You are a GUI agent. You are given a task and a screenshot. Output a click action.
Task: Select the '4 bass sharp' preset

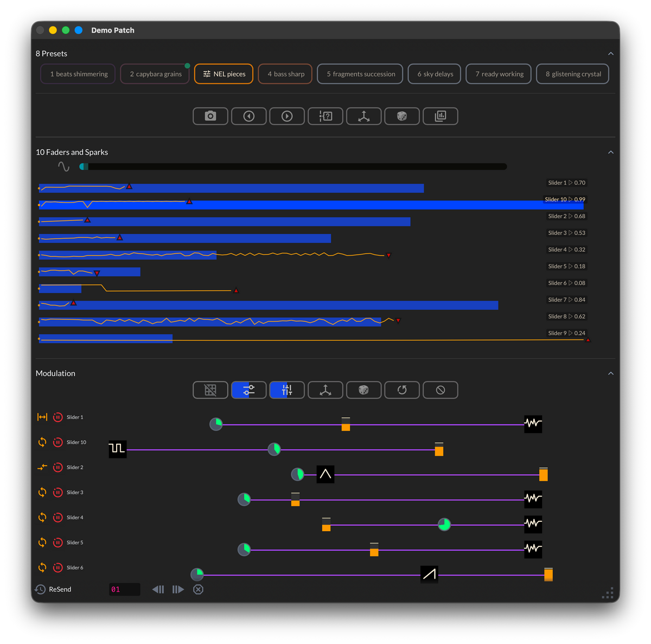(285, 74)
